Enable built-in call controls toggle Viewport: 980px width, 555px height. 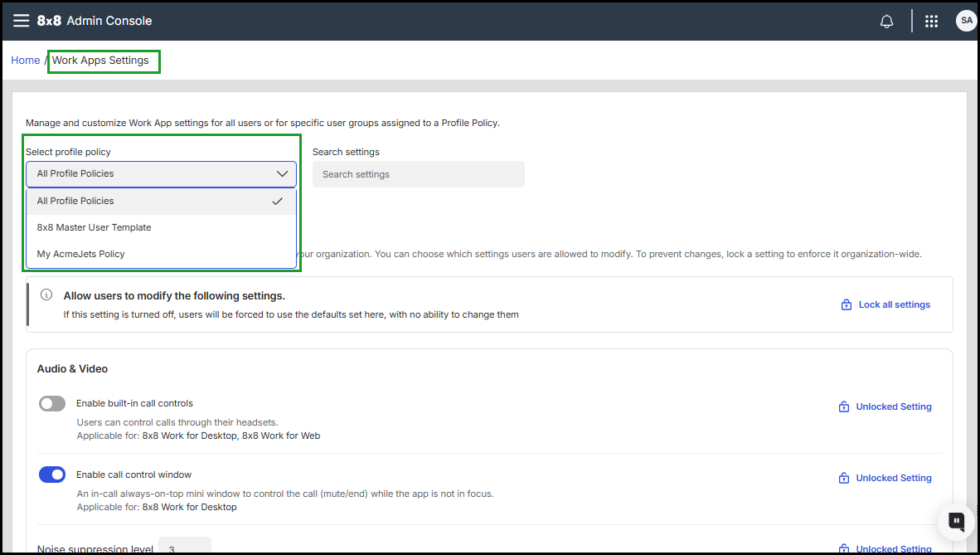coord(52,404)
